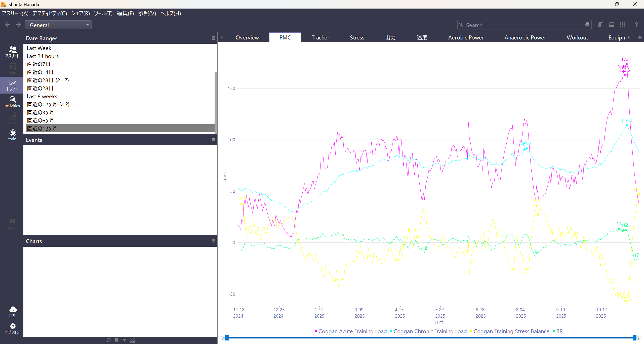Toggle the bottom panel visibility
This screenshot has height=344, width=644.
coord(612,25)
